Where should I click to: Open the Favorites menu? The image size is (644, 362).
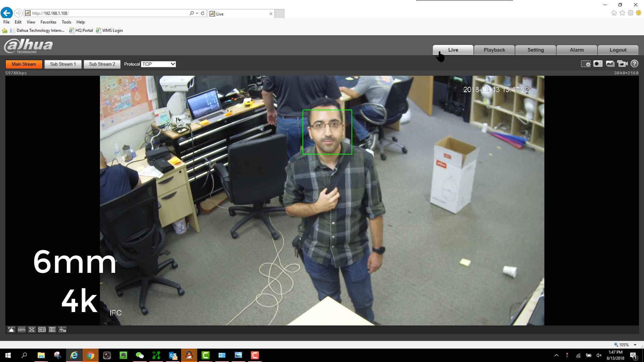pos(48,22)
